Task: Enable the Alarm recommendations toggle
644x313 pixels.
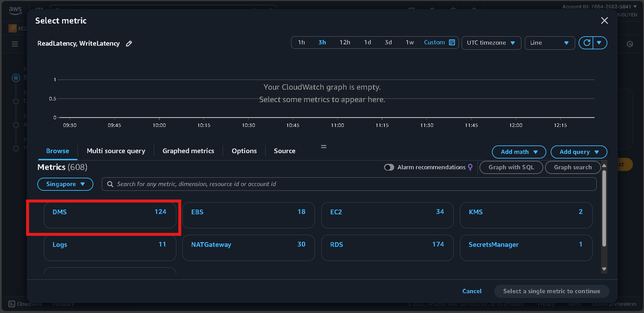Action: (x=389, y=167)
